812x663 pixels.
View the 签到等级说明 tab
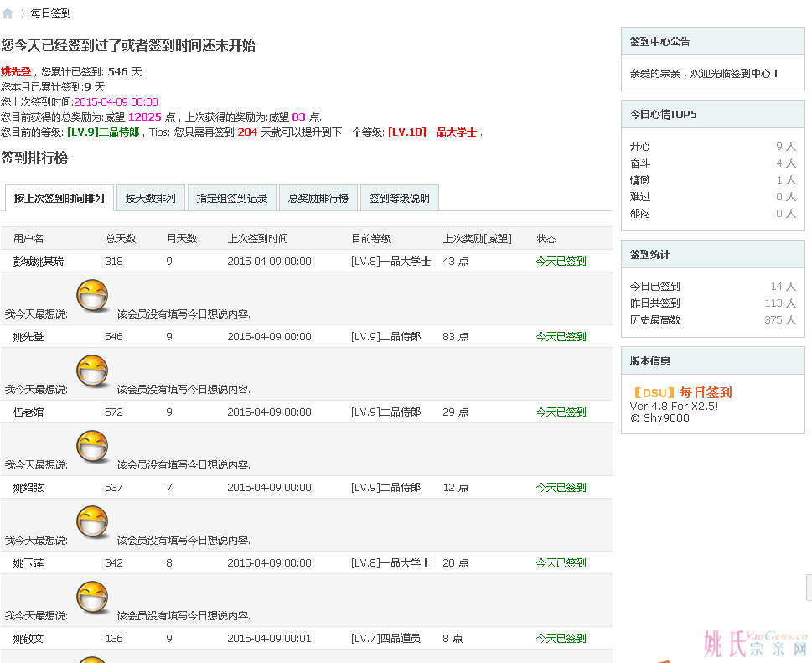399,199
